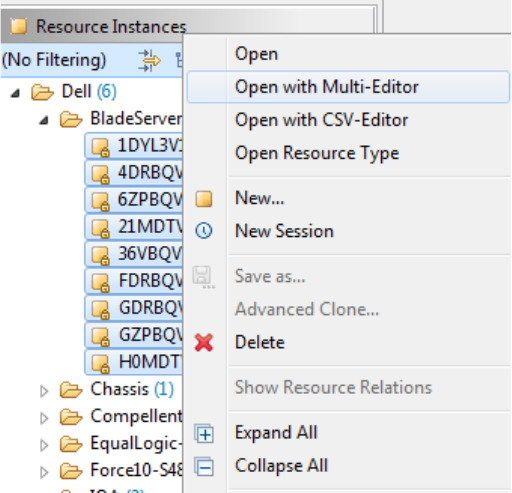Screen dimensions: 512x493
Task: Click the locked icon of 1DYL3V1 instance
Action: [100, 147]
